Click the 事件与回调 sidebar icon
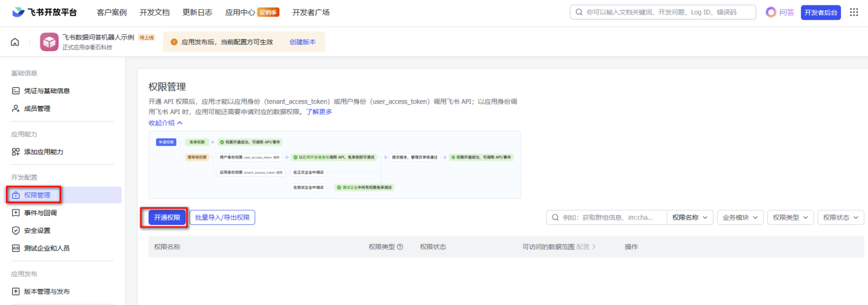This screenshot has width=868, height=305. [16, 213]
